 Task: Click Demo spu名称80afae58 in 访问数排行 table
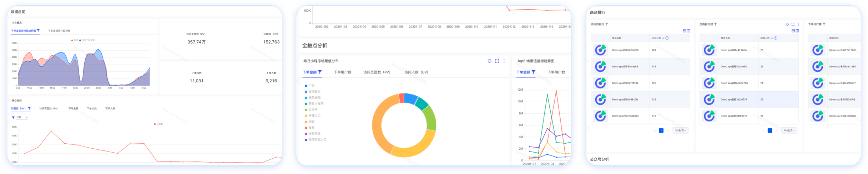625,66
